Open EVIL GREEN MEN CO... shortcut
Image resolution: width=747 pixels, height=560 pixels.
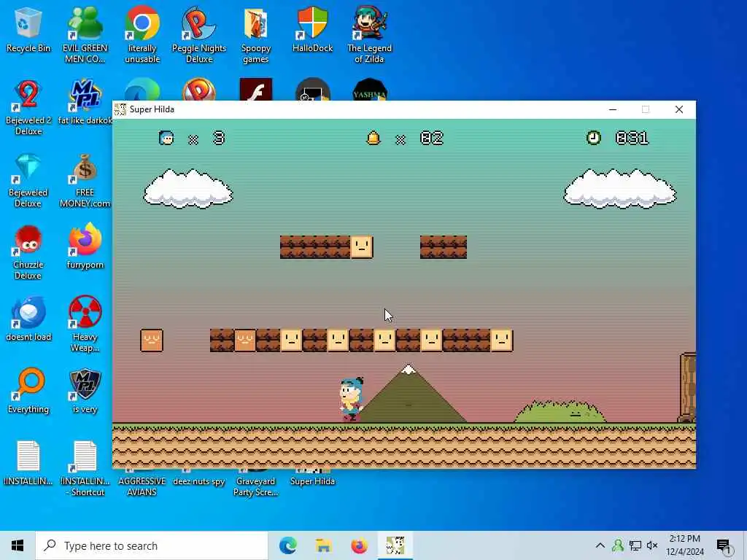(85, 34)
